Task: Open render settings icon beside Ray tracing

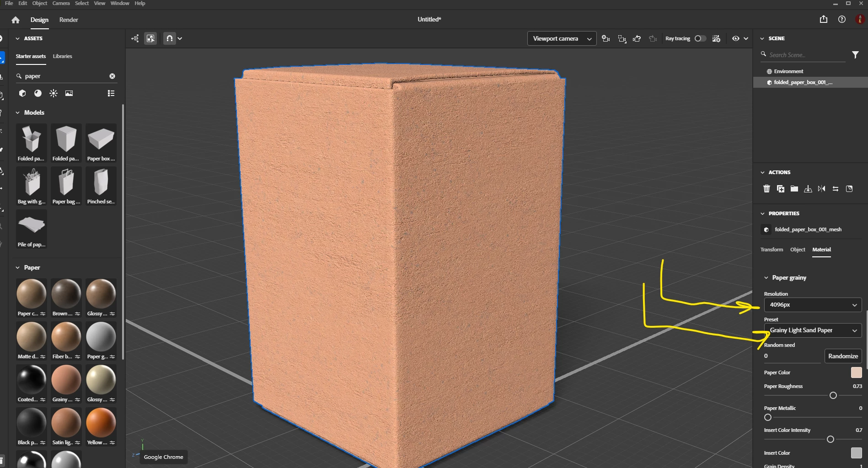Action: pyautogui.click(x=717, y=38)
